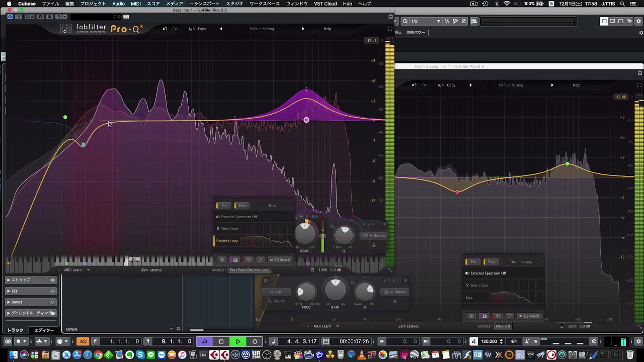Open Cubase setup gear in top-right toolbar

click(639, 21)
